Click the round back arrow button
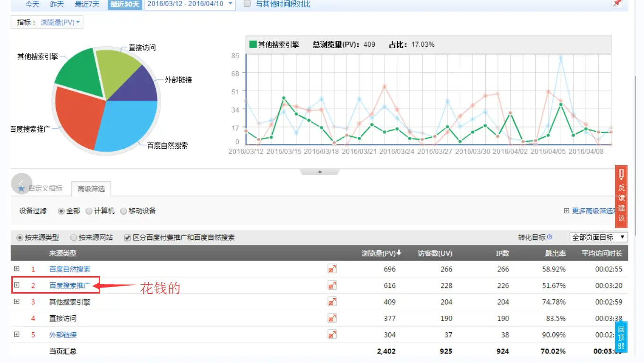 pos(21,184)
